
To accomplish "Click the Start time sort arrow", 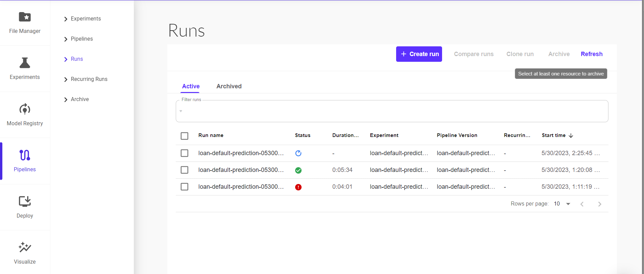I will click(x=571, y=135).
